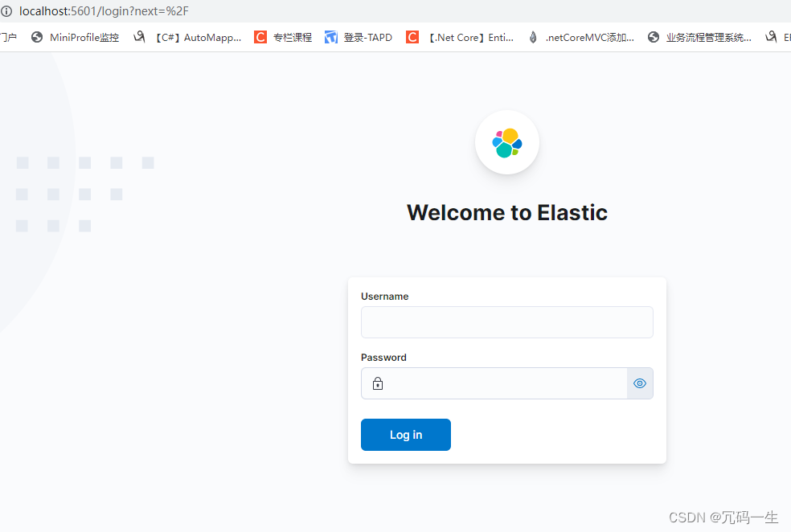Click the Elastic logo icon
The image size is (791, 532).
(507, 143)
